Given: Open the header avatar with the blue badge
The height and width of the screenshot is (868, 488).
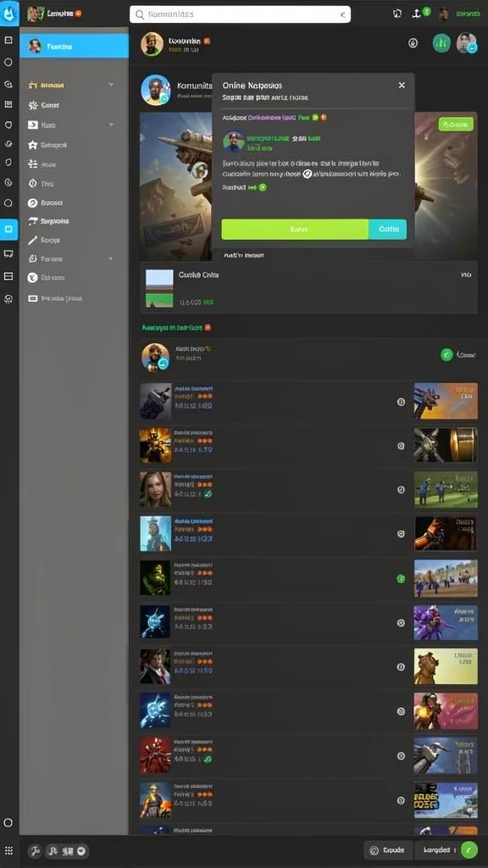Looking at the screenshot, I should click(x=467, y=42).
